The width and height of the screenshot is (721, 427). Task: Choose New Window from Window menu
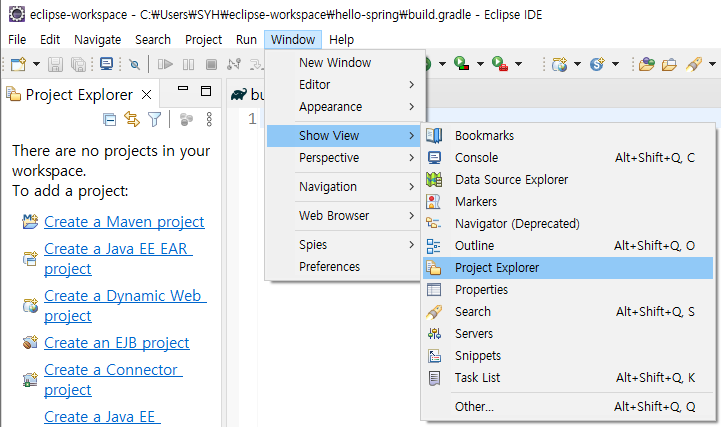(343, 63)
